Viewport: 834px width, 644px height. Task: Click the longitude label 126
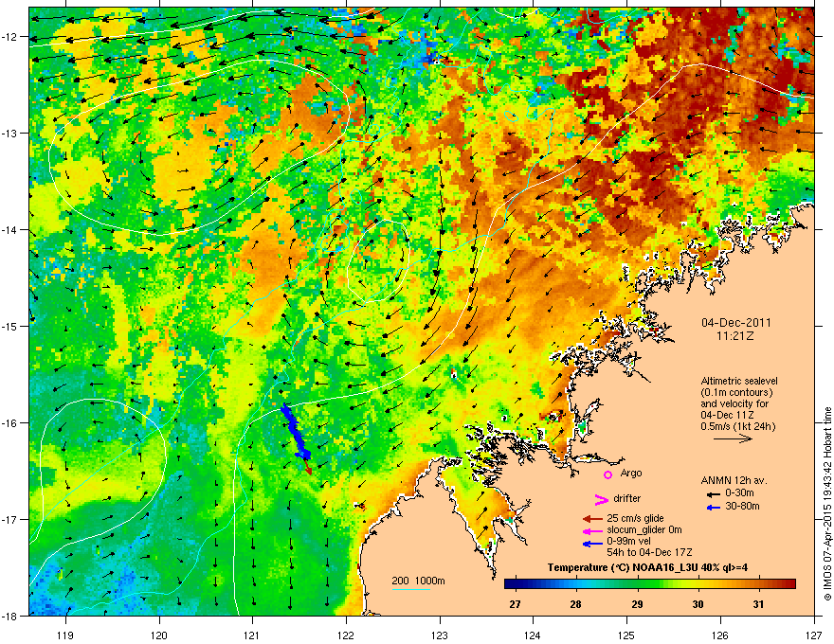(720, 635)
